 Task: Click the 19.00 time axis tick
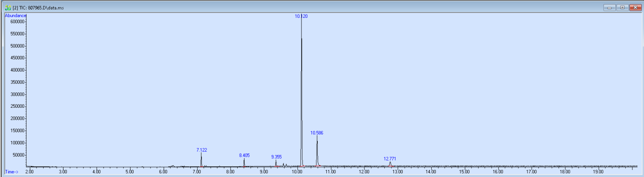(x=598, y=171)
